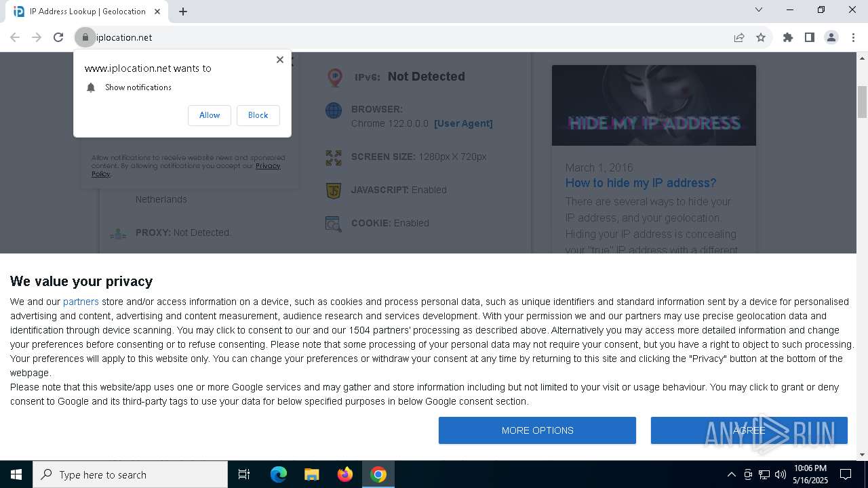Allow notifications from iplocation.net

coord(210,115)
